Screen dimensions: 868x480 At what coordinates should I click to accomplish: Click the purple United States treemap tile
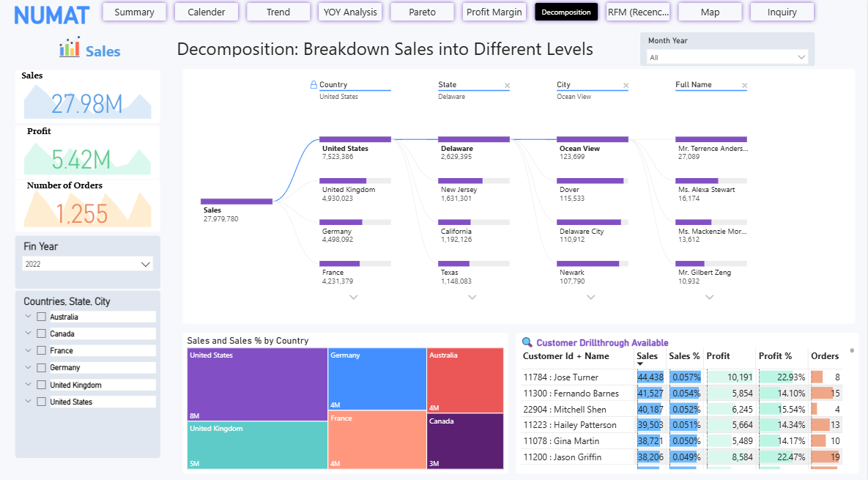coord(257,384)
